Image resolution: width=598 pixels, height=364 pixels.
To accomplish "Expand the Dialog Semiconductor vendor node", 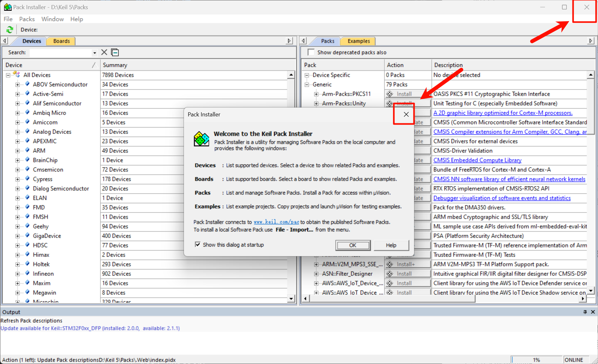I will pyautogui.click(x=18, y=189).
